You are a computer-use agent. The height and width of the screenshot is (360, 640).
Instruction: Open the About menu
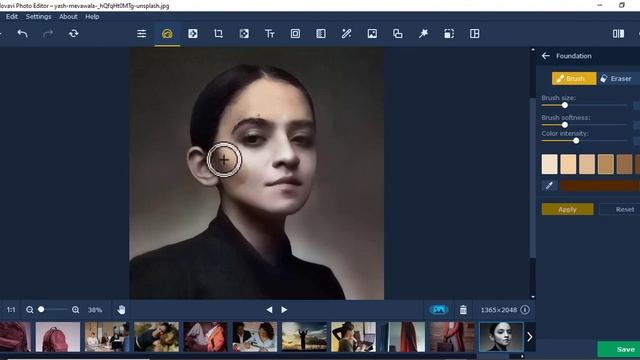[68, 17]
